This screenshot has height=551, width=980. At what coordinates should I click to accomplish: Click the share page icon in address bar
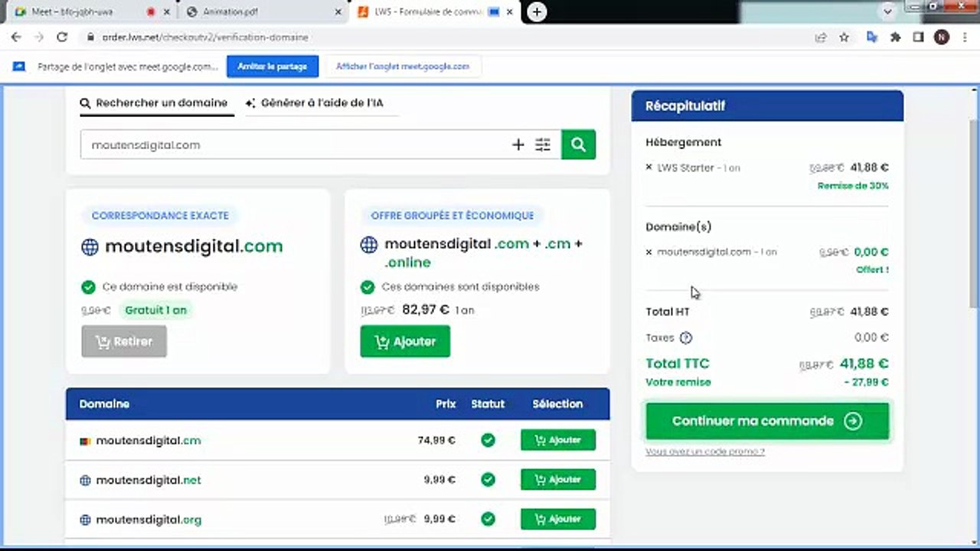pos(821,37)
